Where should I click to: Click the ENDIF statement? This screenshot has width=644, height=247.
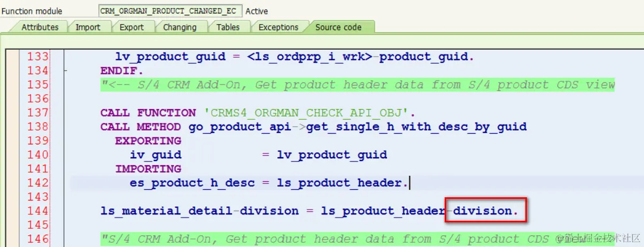122,71
